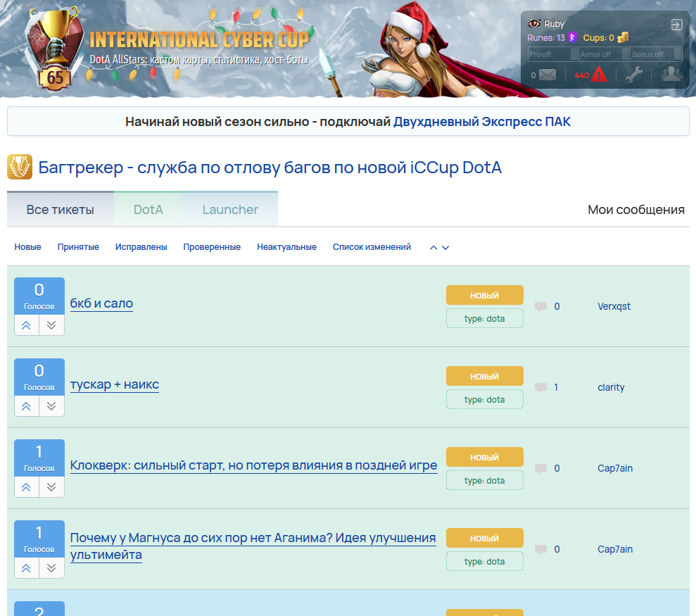Downvote the Клокверк ticket
696x616 pixels.
coord(51,486)
